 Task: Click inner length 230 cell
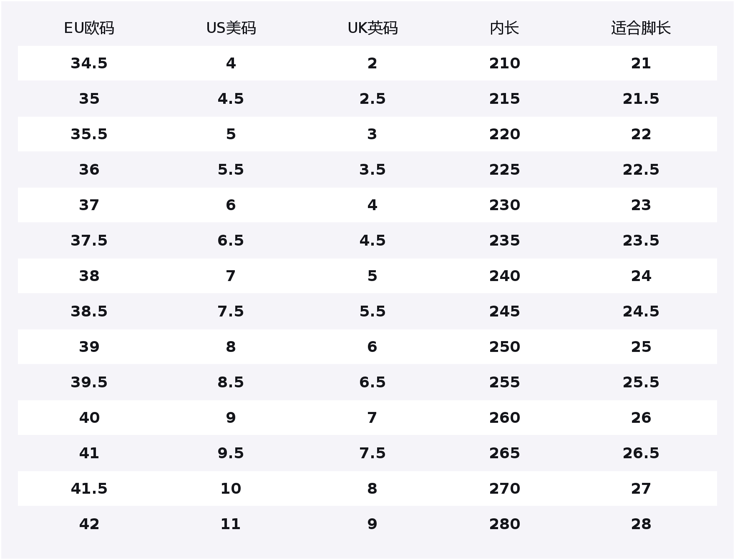coord(504,205)
